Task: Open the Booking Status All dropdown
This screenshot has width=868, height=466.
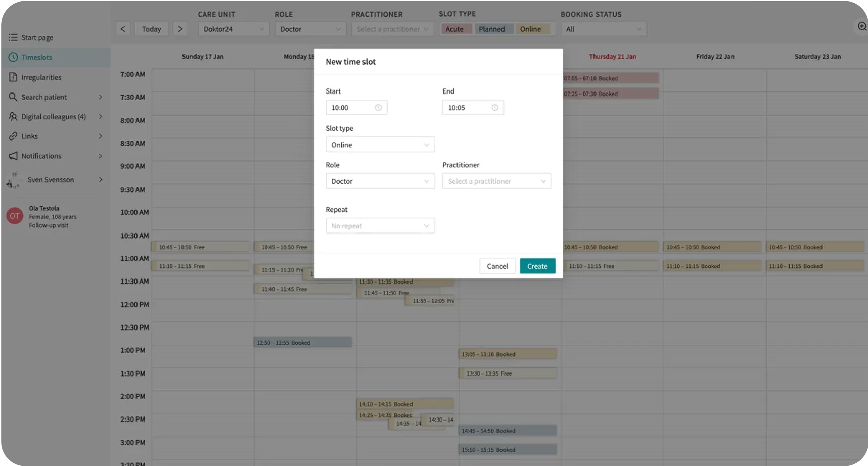Action: coord(603,29)
